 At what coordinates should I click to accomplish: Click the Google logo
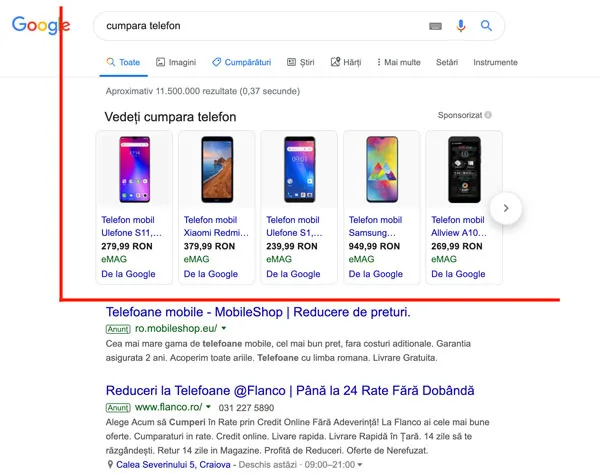tap(41, 25)
